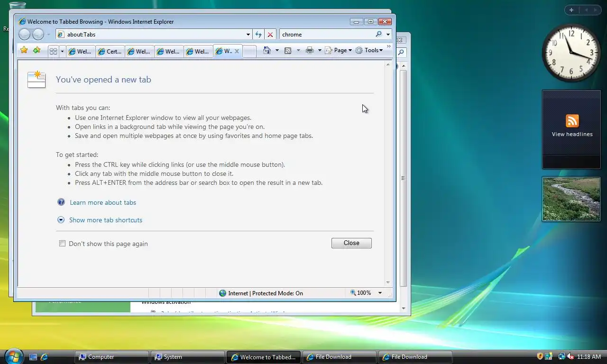607x364 pixels.
Task: Click the search magnifier in the background window
Action: (x=401, y=53)
